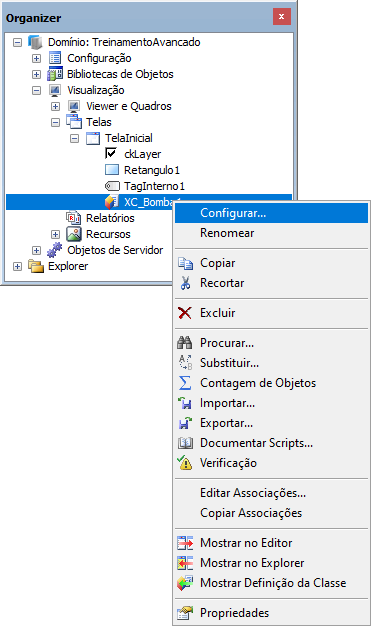Collapse the TelaInicial node
This screenshot has height=626, width=371.
click(x=74, y=139)
